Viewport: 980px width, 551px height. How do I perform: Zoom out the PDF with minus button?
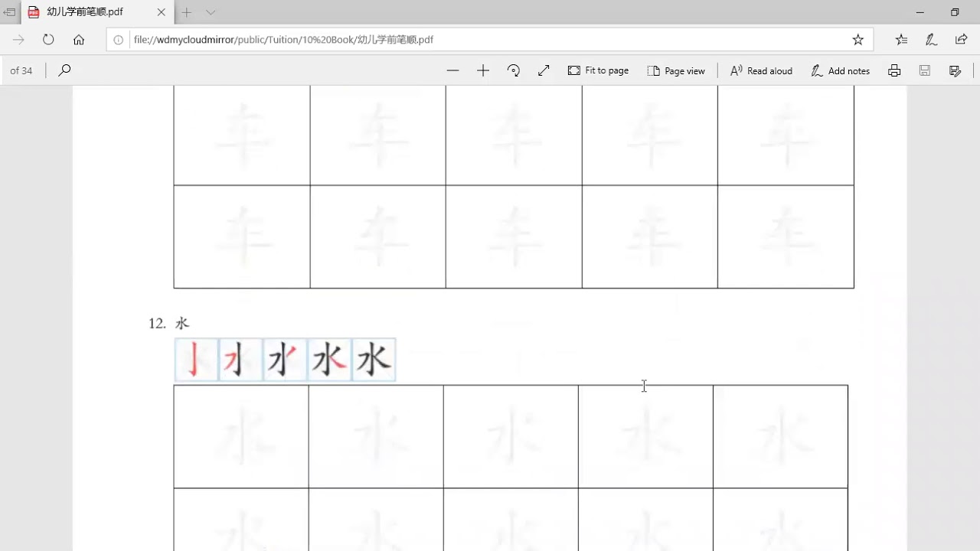[x=452, y=70]
